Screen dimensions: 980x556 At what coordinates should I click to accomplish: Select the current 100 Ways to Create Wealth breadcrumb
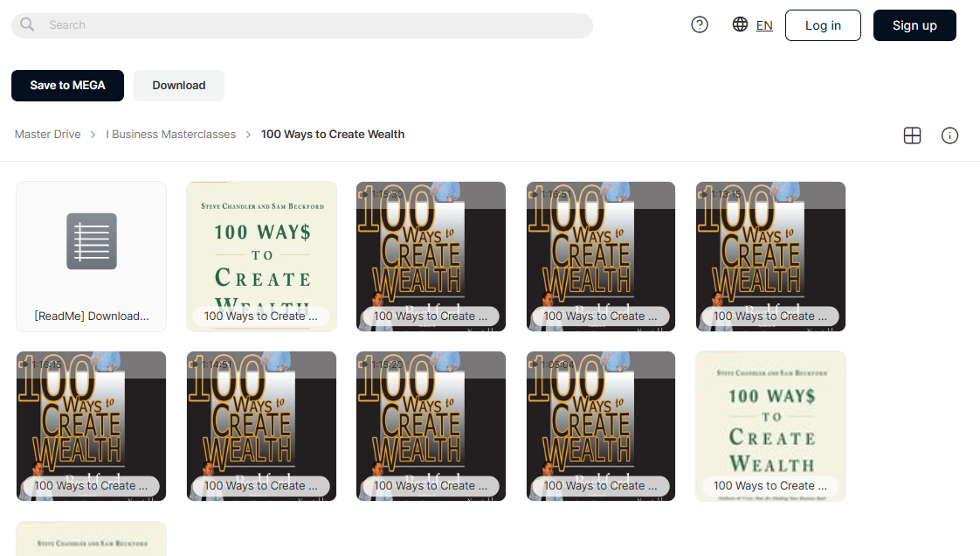[x=333, y=135]
